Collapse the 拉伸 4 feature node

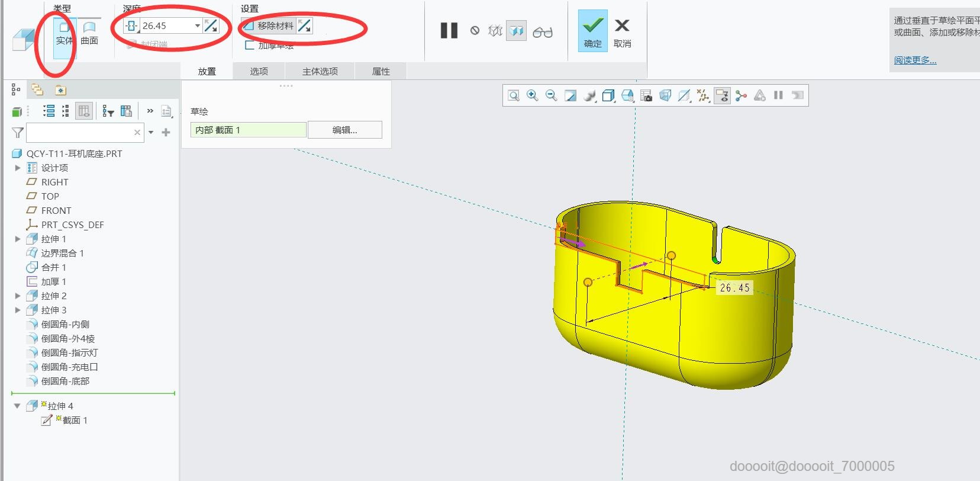point(17,406)
